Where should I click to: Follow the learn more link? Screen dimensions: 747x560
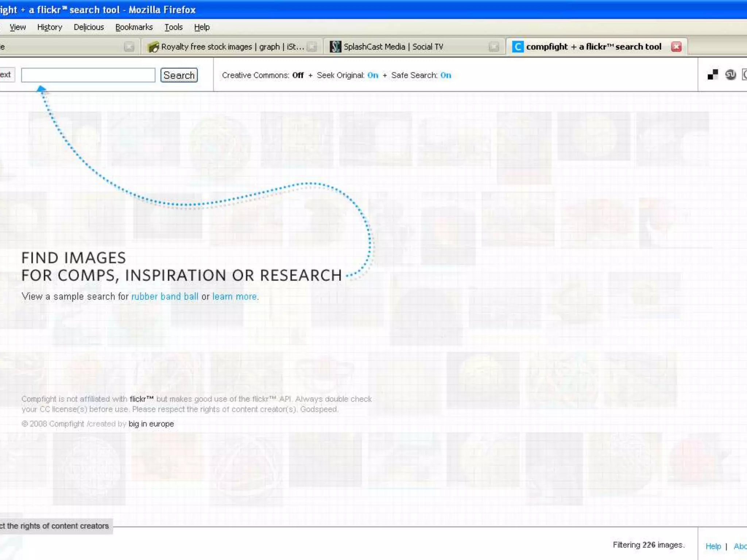click(235, 296)
